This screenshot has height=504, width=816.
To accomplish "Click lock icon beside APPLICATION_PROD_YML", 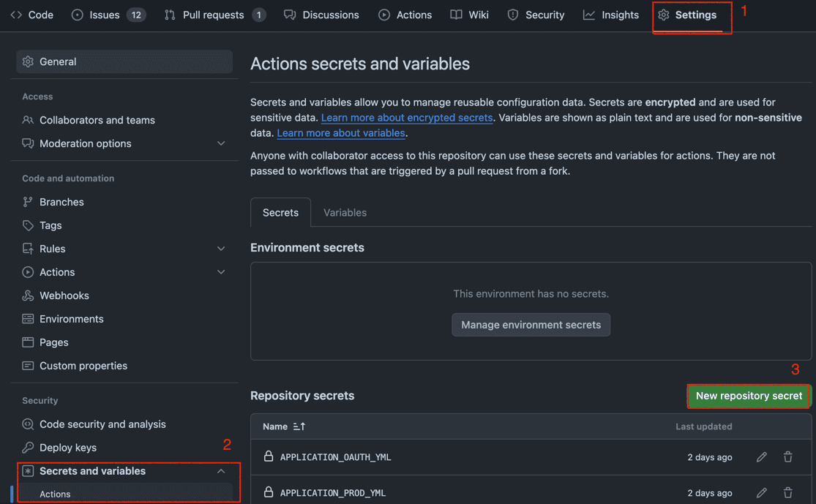I will coord(269,492).
